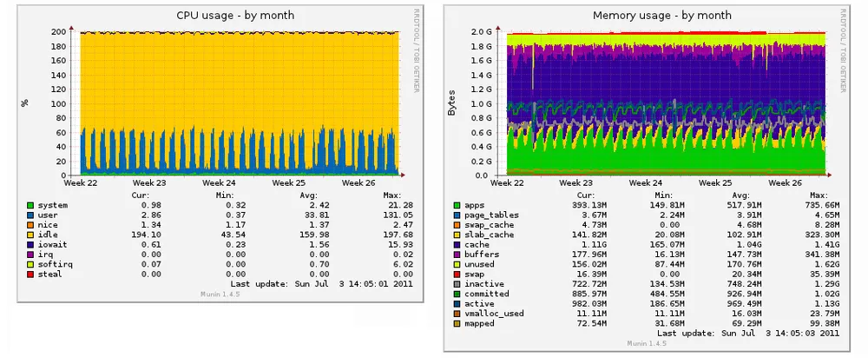
Task: Click the red steal legend swatch
Action: 30,274
